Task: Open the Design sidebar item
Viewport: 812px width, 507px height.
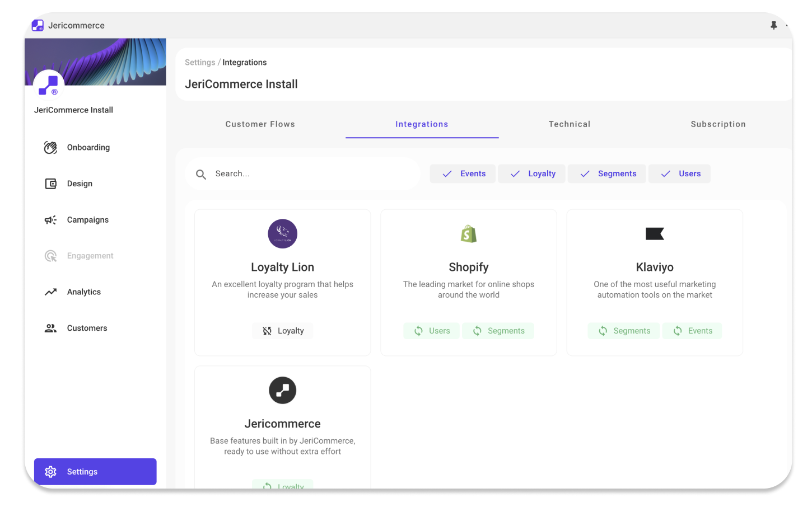Action: (95, 184)
